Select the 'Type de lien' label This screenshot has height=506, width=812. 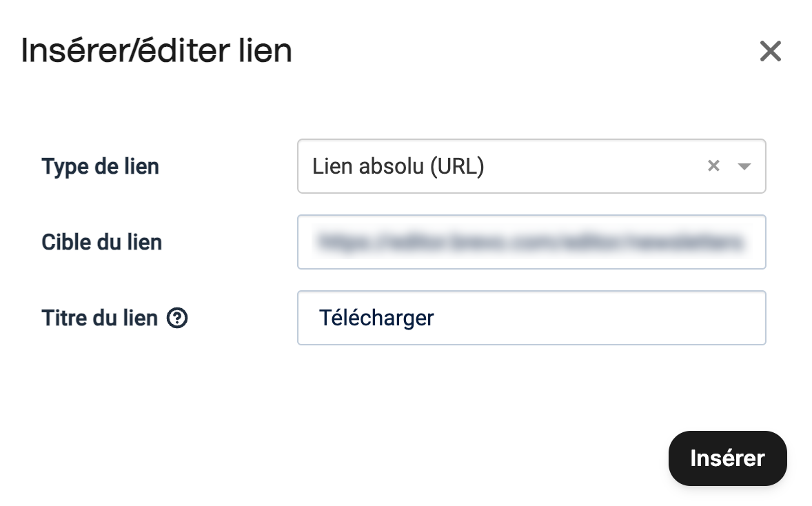click(x=100, y=165)
